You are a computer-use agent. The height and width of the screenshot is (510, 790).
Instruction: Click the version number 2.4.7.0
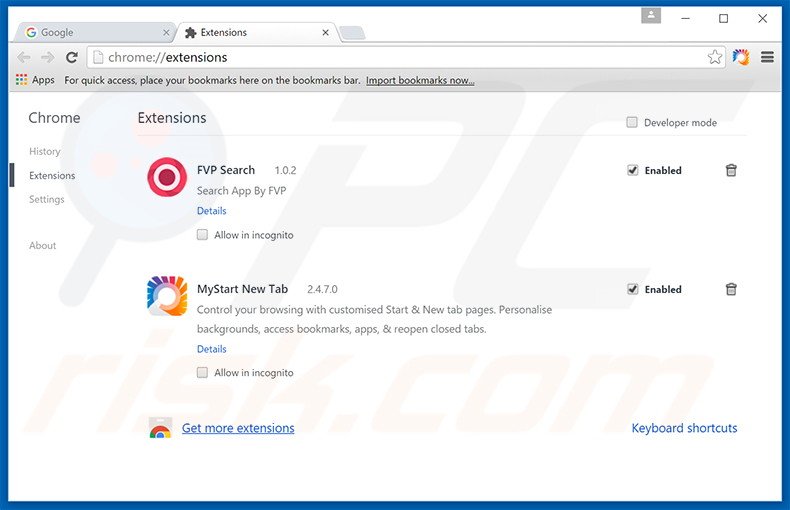coord(322,289)
